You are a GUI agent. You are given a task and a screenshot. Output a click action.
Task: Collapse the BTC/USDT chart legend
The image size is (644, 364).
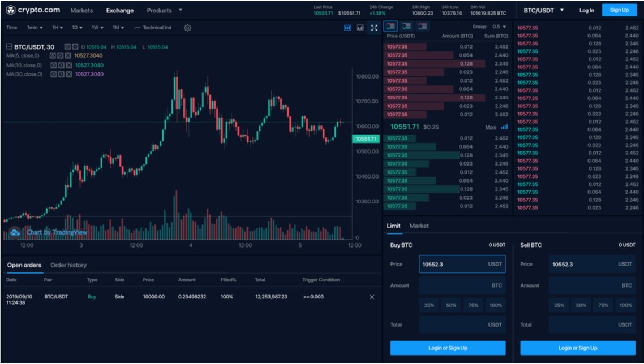click(8, 46)
